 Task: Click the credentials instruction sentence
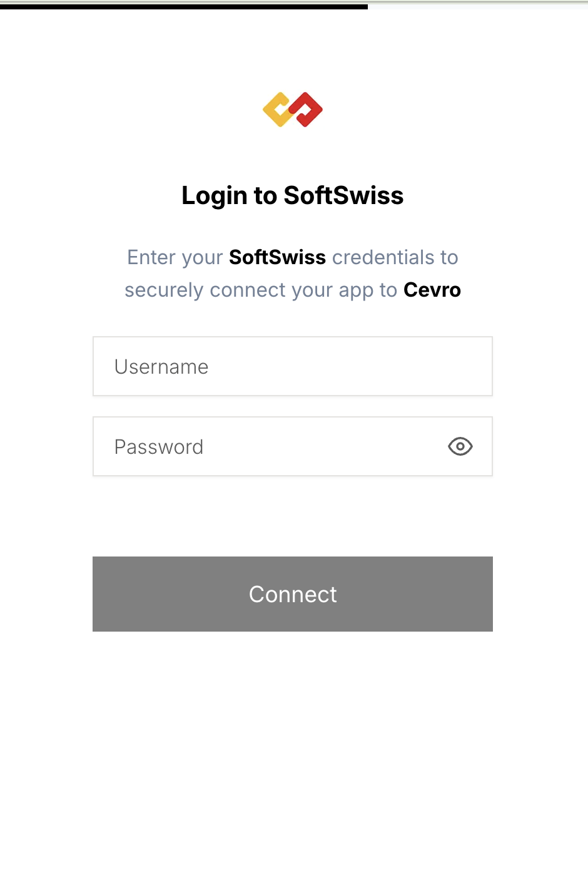292,273
